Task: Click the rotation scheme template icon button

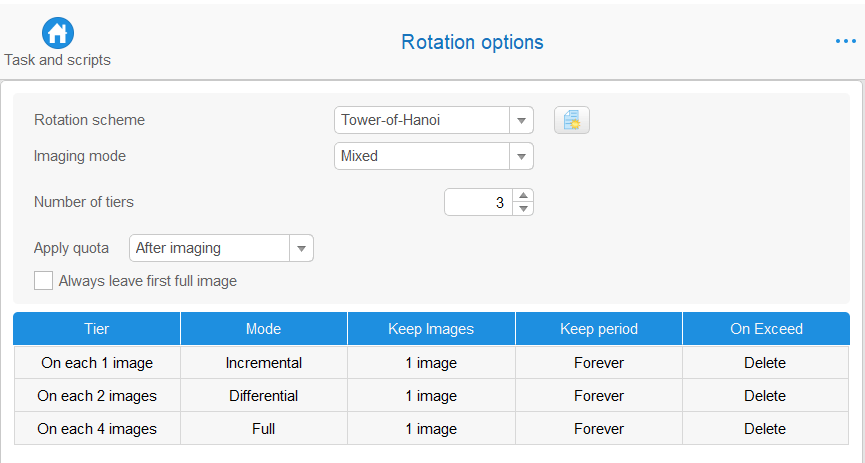Action: 572,120
